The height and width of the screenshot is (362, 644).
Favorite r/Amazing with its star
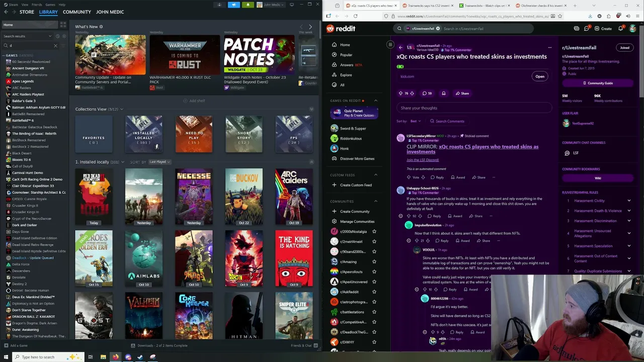click(374, 261)
